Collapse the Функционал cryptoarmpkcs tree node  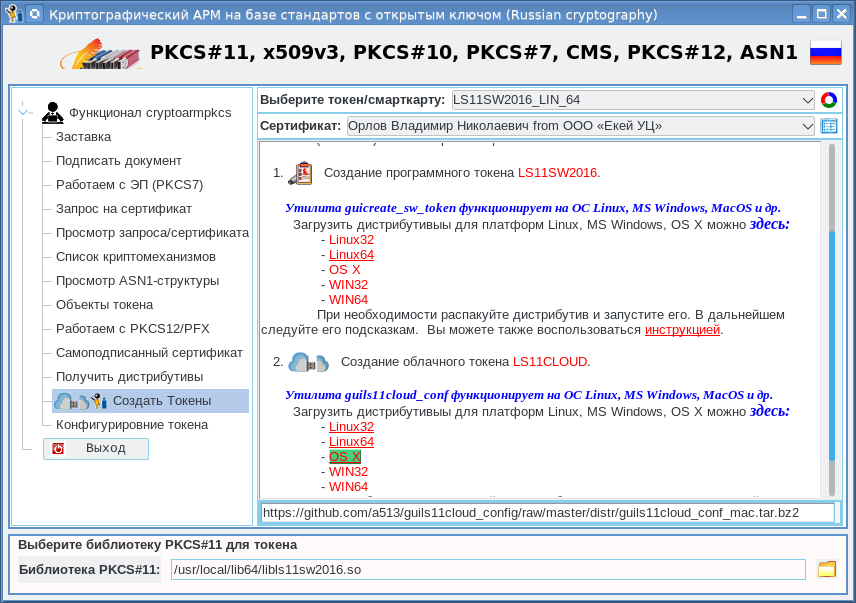[x=26, y=112]
